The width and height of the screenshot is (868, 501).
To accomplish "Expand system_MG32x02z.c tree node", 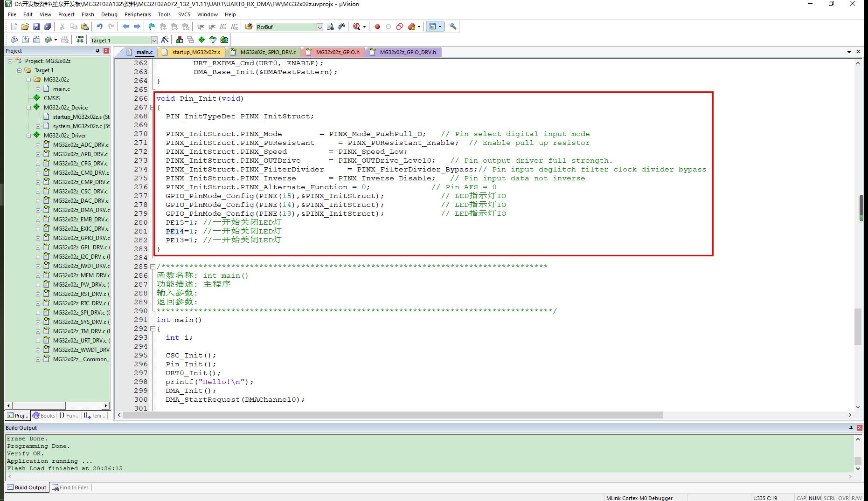I will (x=38, y=126).
